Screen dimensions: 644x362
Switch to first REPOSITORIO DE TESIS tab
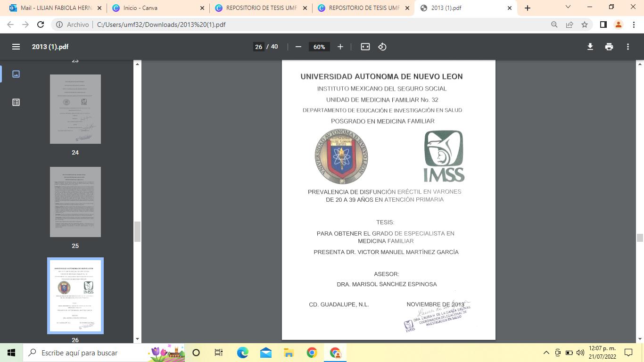pos(261,8)
